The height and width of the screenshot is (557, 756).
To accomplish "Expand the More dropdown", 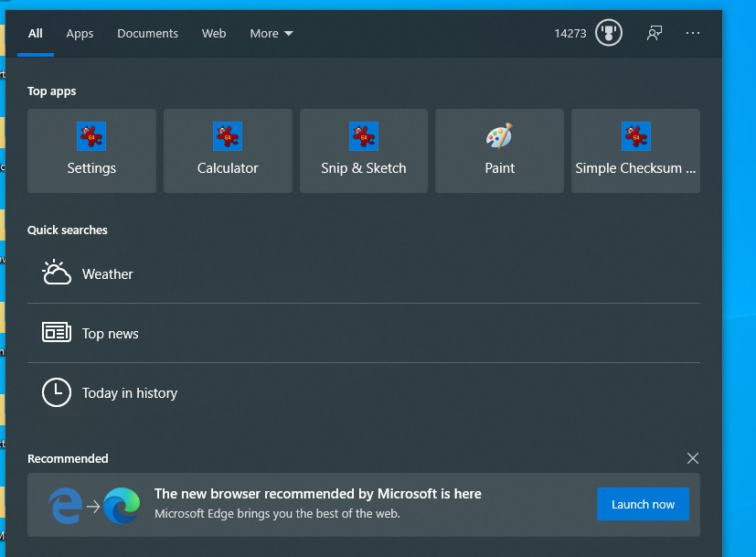I will [272, 33].
